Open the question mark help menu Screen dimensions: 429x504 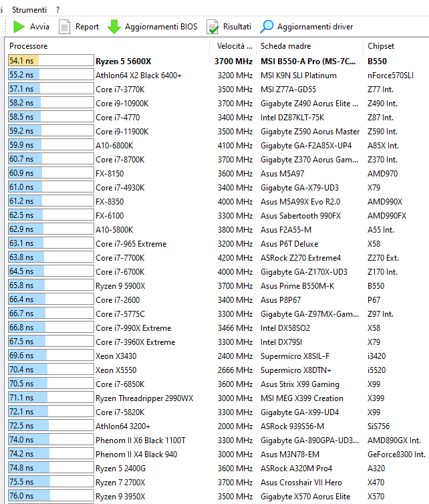click(58, 10)
